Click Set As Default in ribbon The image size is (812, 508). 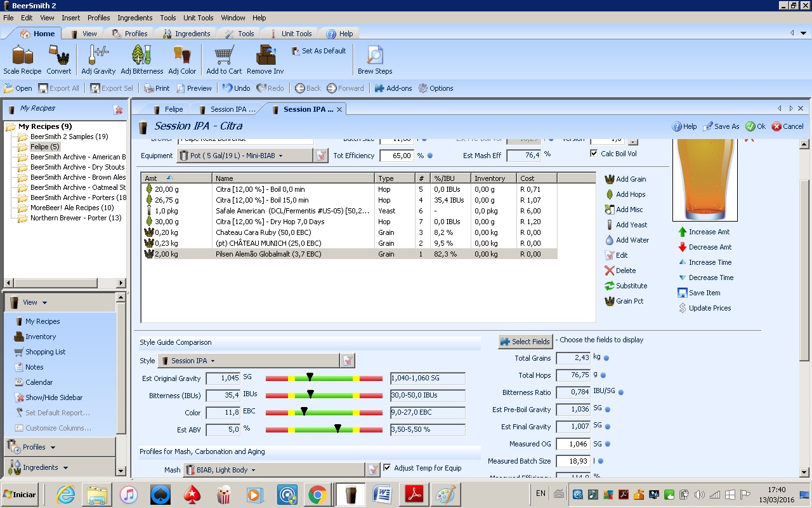tap(319, 51)
